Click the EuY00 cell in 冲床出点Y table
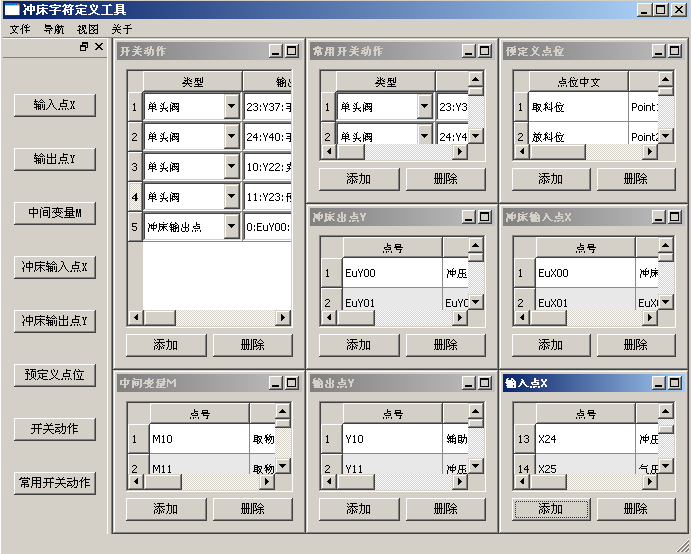This screenshot has width=691, height=554. tap(390, 272)
